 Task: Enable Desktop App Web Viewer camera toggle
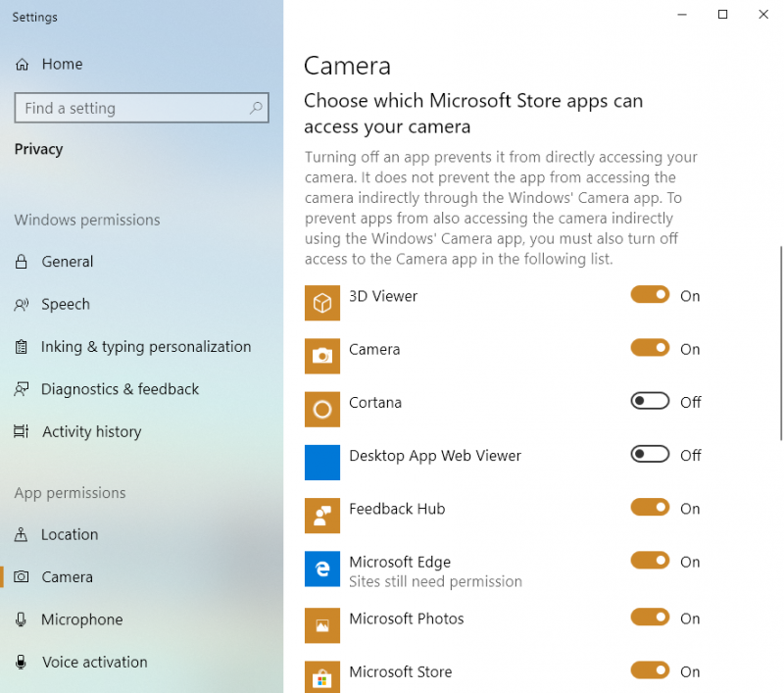650,455
